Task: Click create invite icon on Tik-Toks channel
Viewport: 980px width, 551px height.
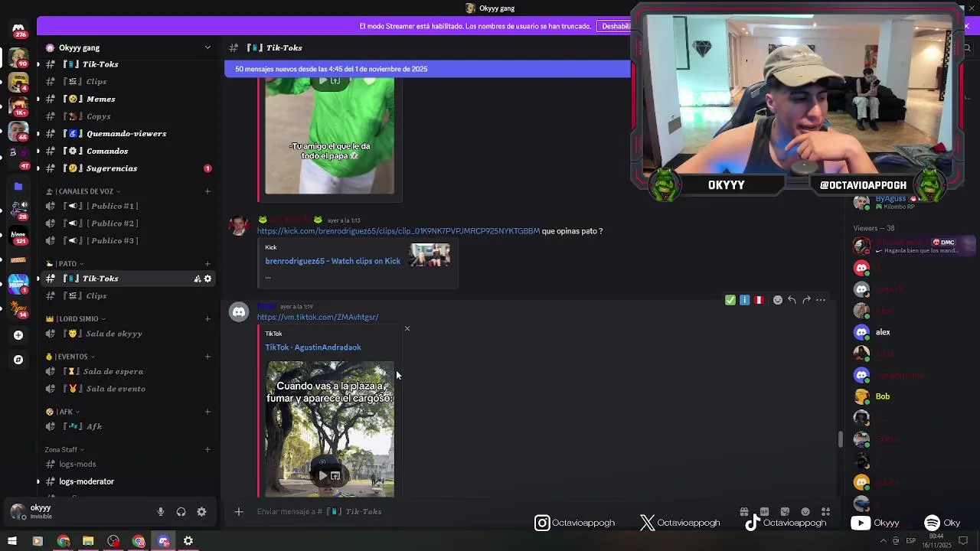Action: pos(197,279)
